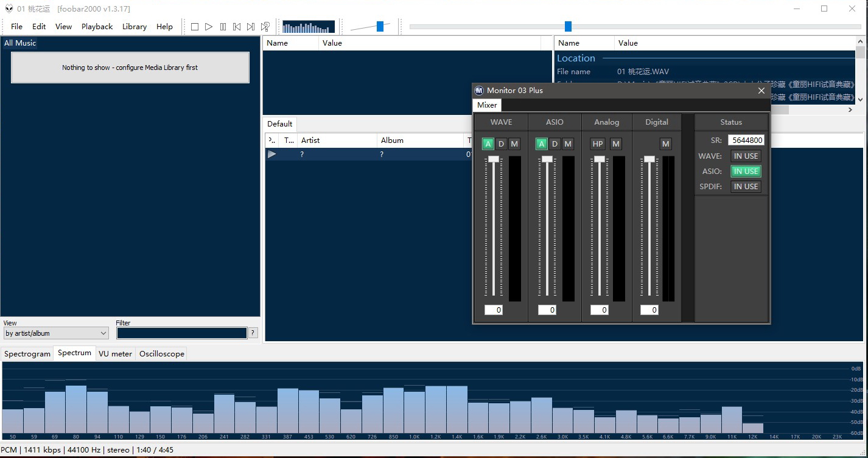868x458 pixels.
Task: Open the View dropdown showing by artist/album
Action: pos(56,333)
